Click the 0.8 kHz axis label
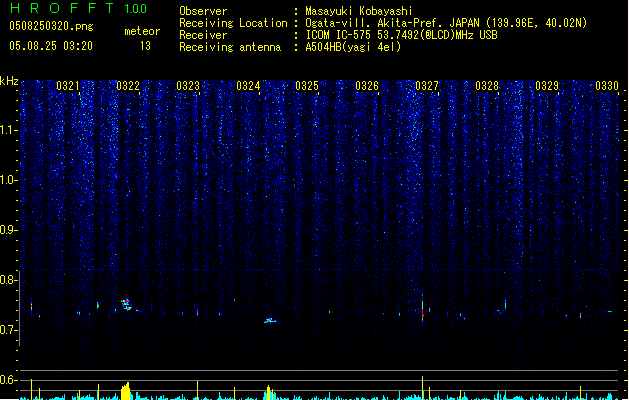This screenshot has height=400, width=629. click(8, 280)
